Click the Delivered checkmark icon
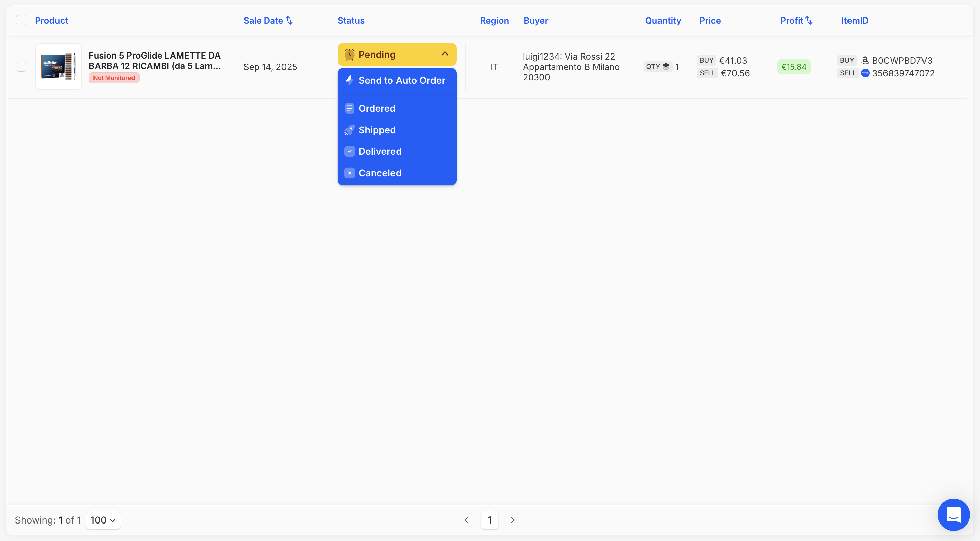This screenshot has width=980, height=541. tap(349, 151)
